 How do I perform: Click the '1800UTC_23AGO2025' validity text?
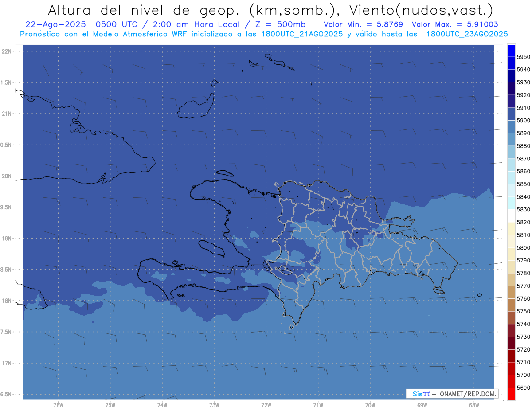467,34
